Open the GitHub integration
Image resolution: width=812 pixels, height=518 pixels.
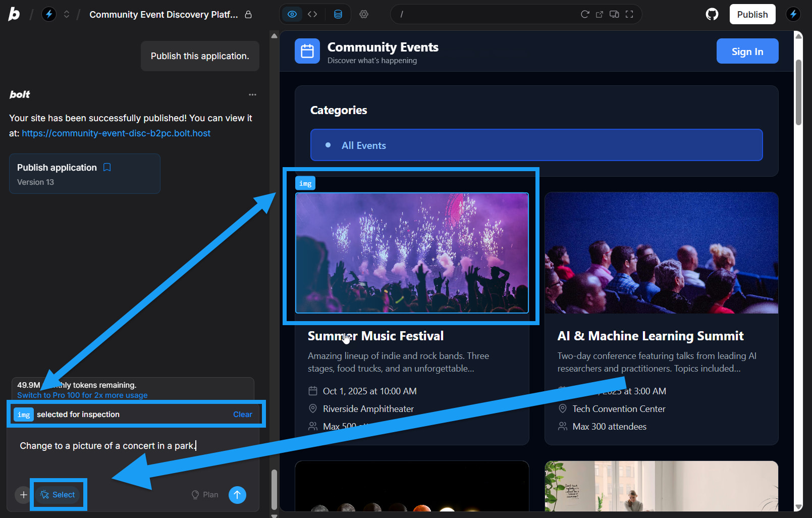pyautogui.click(x=712, y=14)
